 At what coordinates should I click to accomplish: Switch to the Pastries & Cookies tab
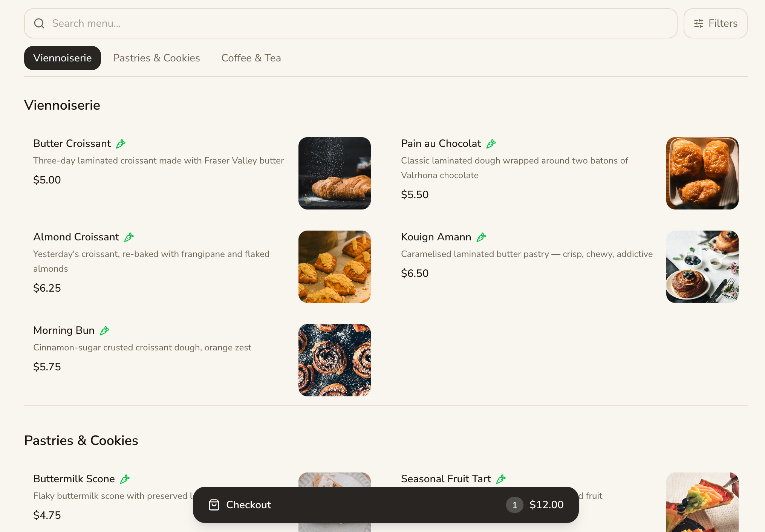(156, 58)
